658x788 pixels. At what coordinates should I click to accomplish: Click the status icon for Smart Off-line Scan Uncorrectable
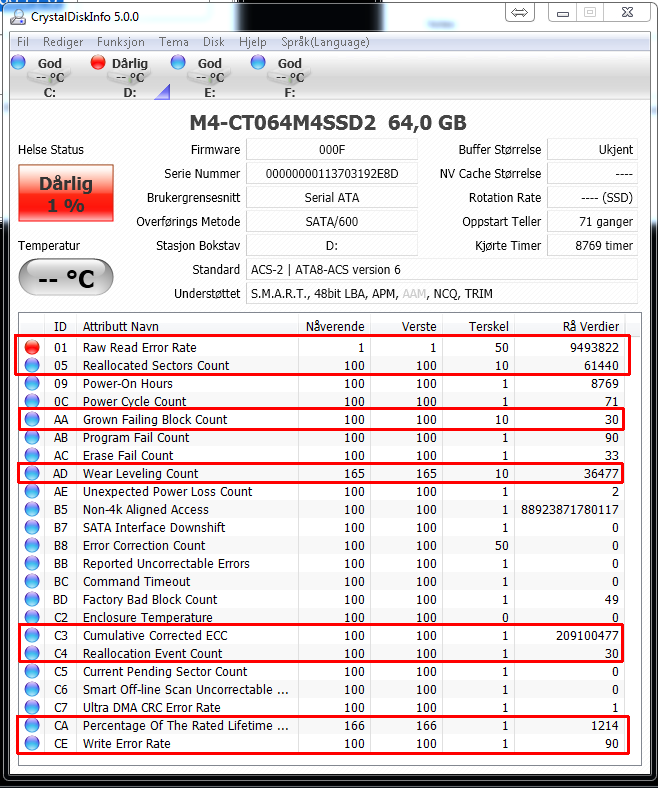click(x=32, y=690)
